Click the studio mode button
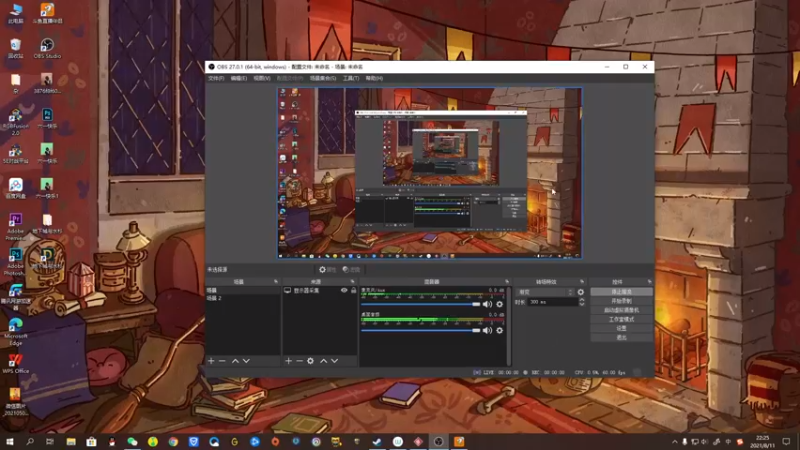 621,319
